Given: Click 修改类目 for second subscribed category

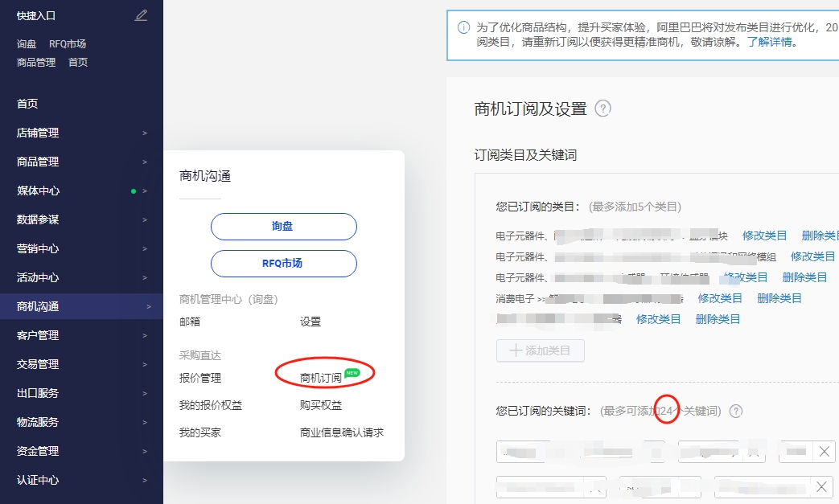Looking at the screenshot, I should coord(812,256).
